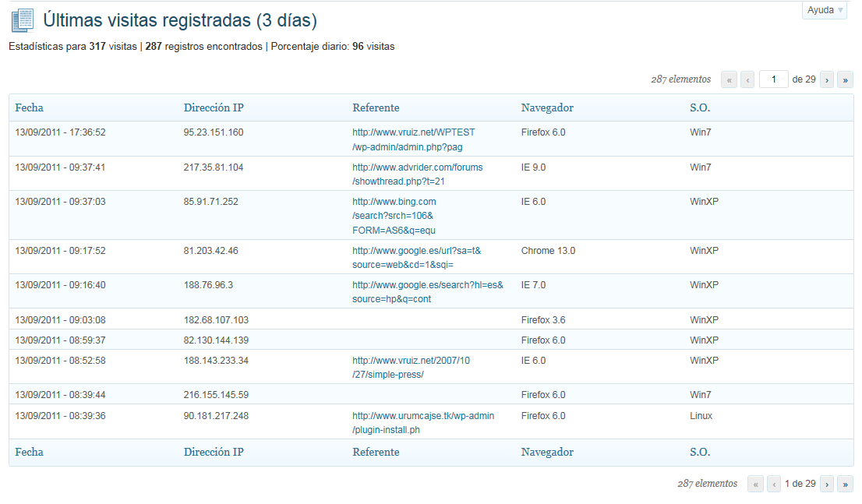This screenshot has width=862, height=504.
Task: Click Firefox 3.6 browser cell
Action: [543, 320]
